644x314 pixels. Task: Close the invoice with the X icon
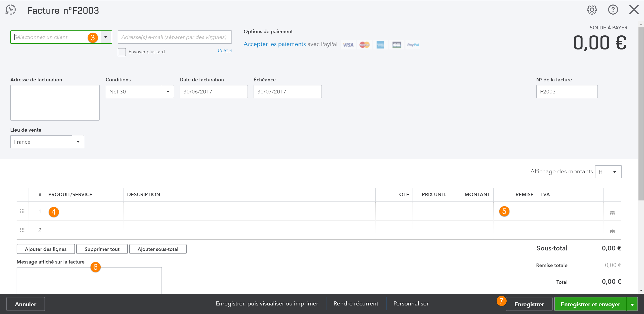pyautogui.click(x=634, y=10)
